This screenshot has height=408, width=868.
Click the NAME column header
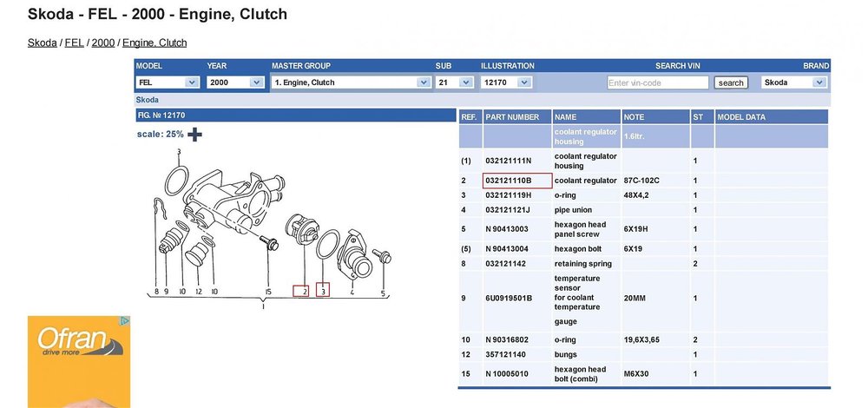tap(586, 117)
